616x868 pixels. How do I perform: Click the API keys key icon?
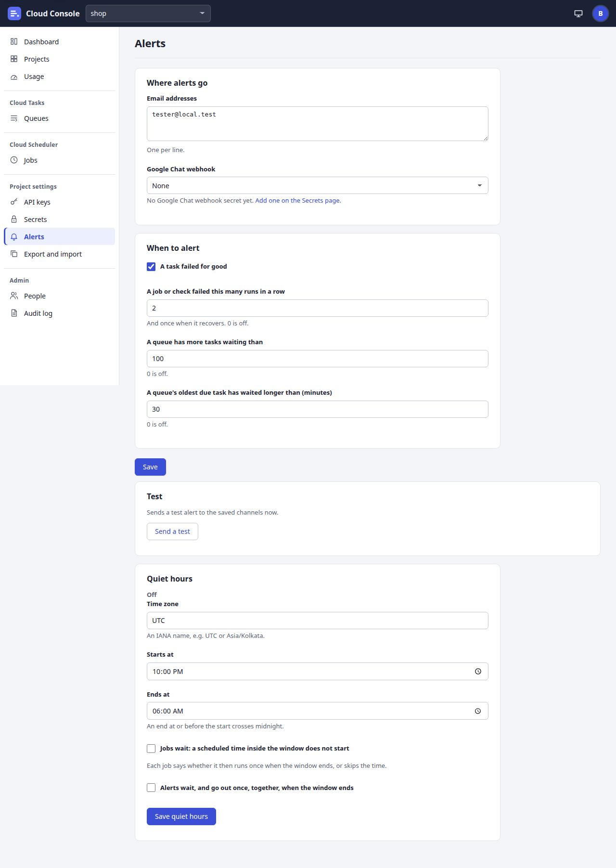click(14, 202)
